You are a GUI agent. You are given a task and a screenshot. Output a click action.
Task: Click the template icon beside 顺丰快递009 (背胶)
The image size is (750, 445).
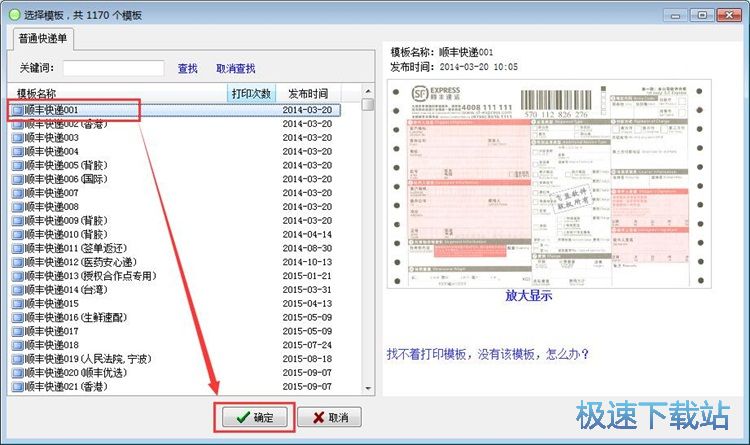18,221
